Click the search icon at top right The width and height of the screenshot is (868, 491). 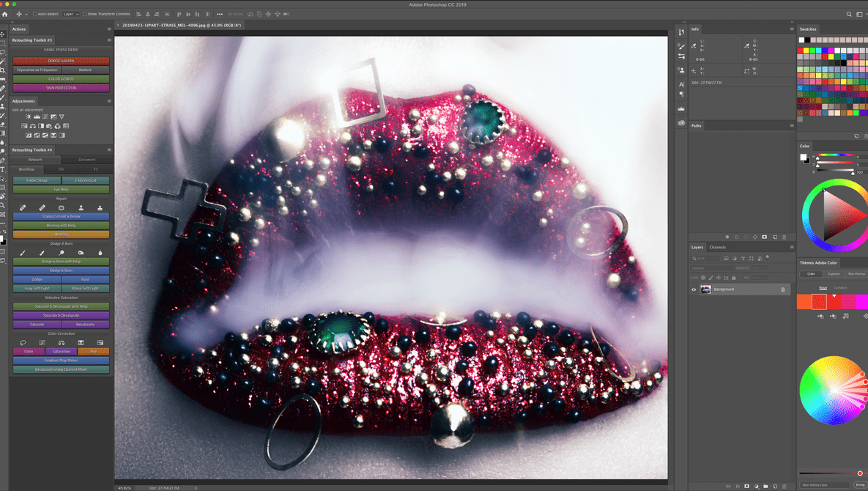click(849, 14)
